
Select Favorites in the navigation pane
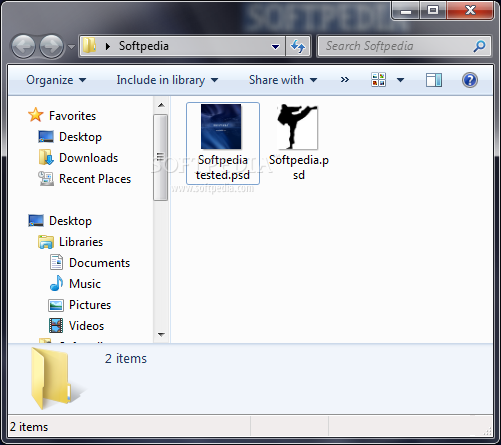tap(72, 116)
